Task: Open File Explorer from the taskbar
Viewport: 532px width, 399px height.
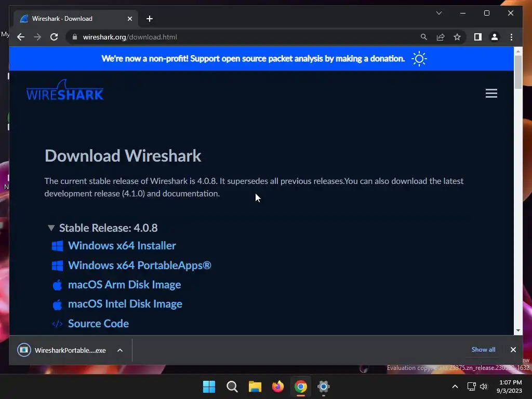Action: [255, 387]
